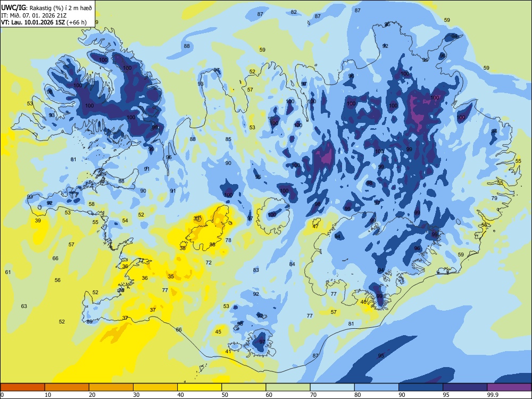The height and width of the screenshot is (399, 532).
Task: Click the humidity value '33' on the map
Action: click(x=196, y=218)
